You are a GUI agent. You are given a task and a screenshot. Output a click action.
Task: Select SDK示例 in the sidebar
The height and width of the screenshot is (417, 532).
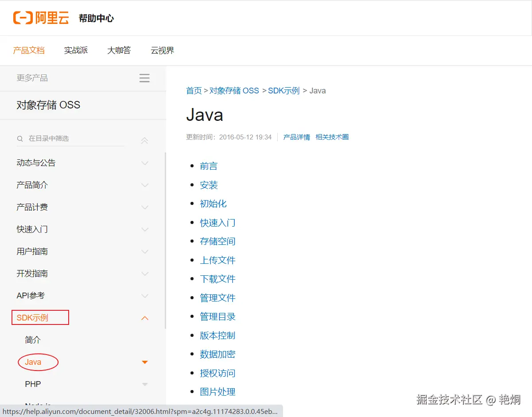click(x=32, y=318)
